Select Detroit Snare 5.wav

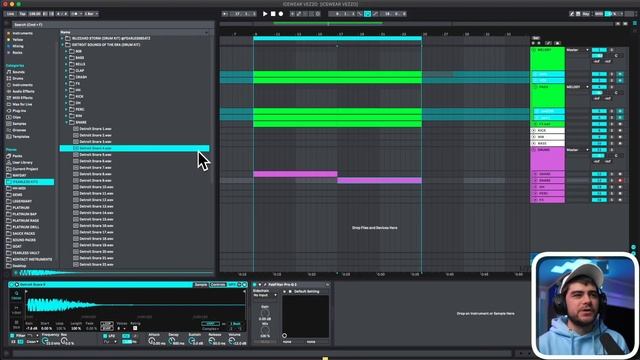click(96, 155)
